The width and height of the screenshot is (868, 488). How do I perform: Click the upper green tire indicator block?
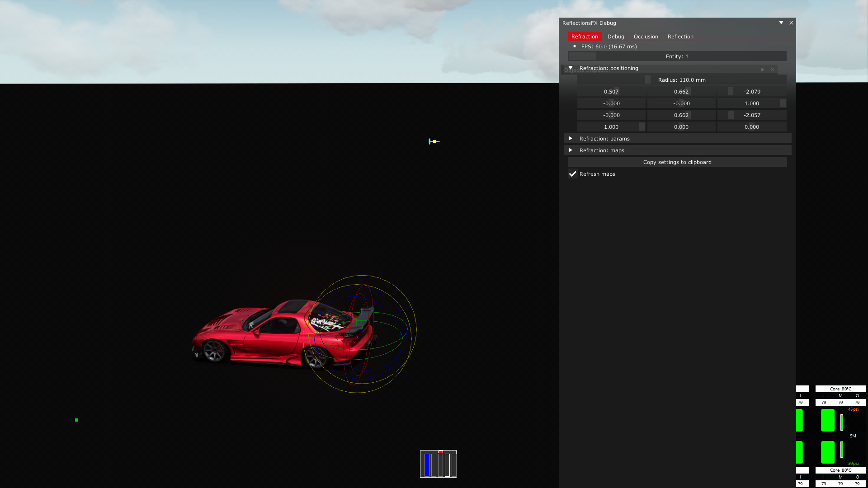[828, 420]
